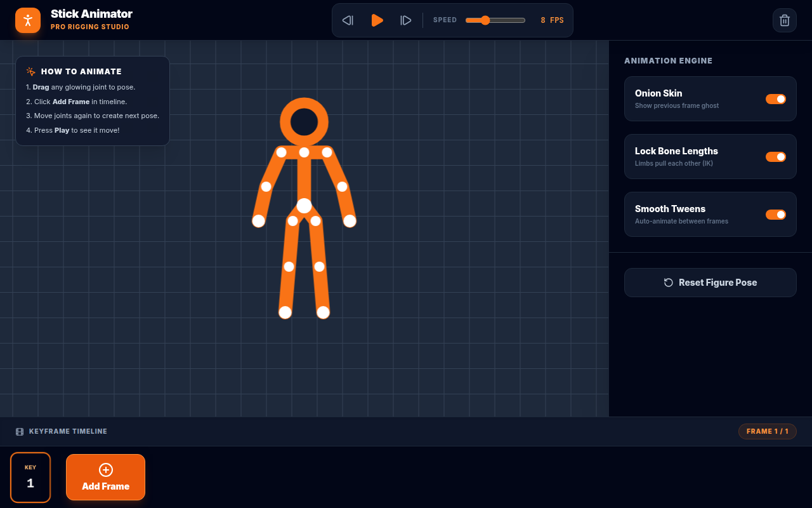Adjust the speed slider
The width and height of the screenshot is (812, 508).
coord(495,20)
